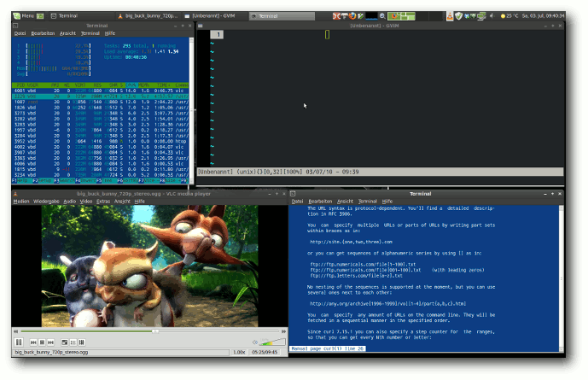This screenshot has width=588, height=380.
Task: Open Wiedergabe menu in VLC
Action: (x=46, y=202)
